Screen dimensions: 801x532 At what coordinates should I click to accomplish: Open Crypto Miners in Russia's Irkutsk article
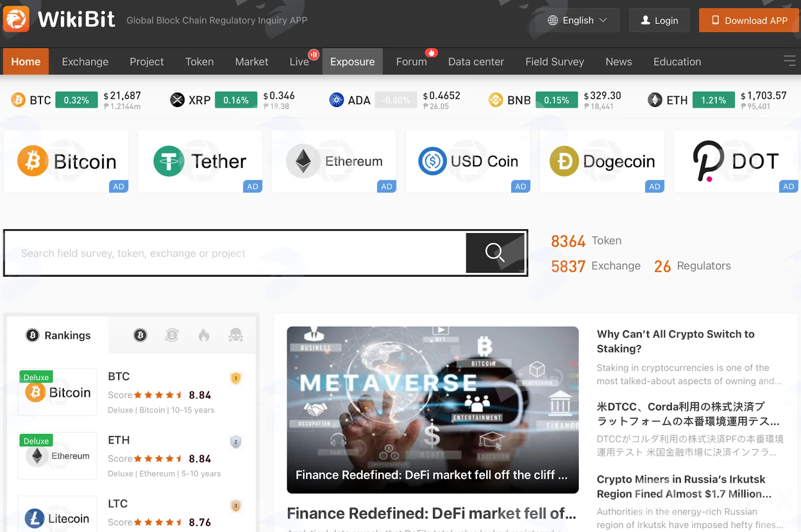coord(684,486)
